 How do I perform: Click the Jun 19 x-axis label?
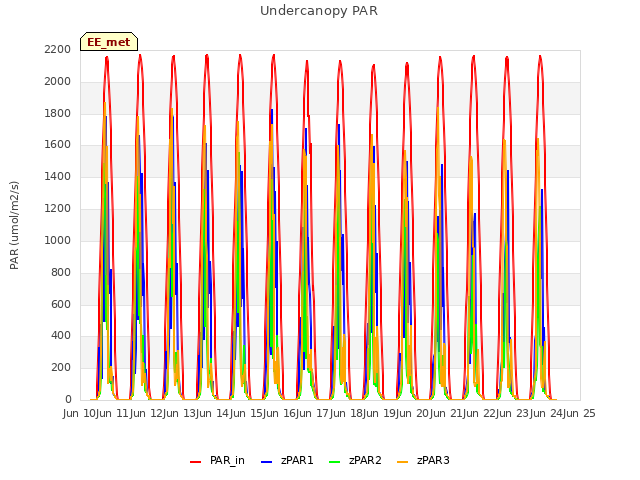380,414
